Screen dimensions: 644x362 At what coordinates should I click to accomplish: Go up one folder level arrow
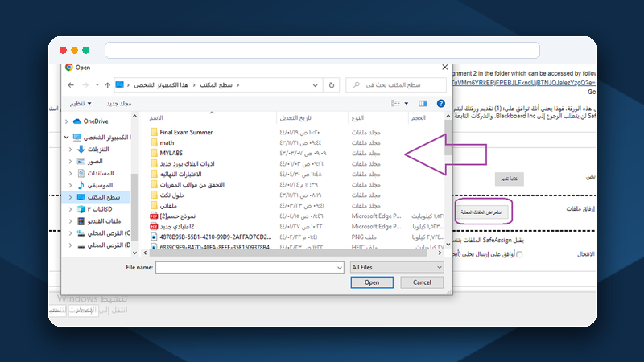coord(107,85)
